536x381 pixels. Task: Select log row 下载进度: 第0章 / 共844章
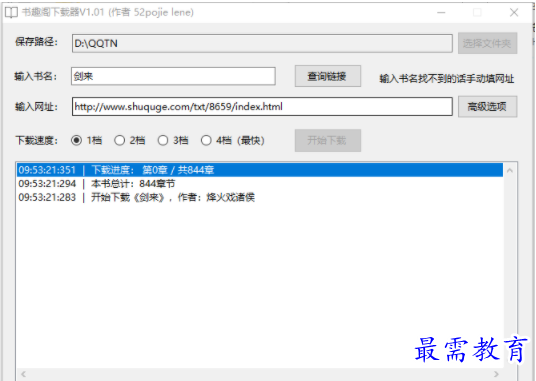coord(260,170)
